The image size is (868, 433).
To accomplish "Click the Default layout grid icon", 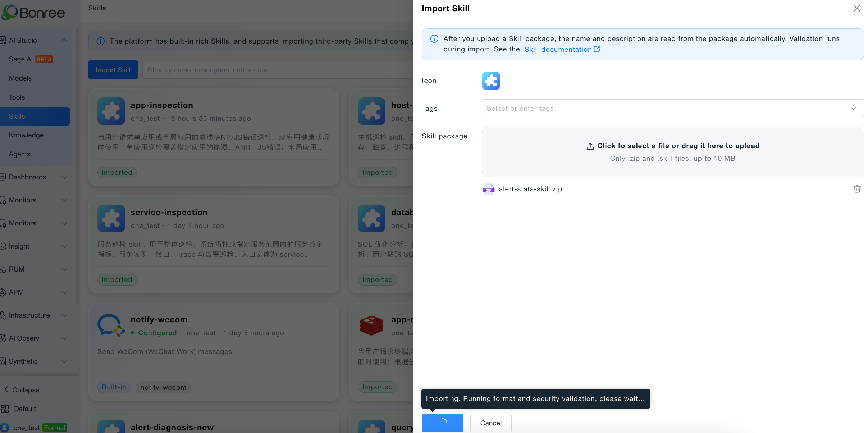I will coord(5,409).
